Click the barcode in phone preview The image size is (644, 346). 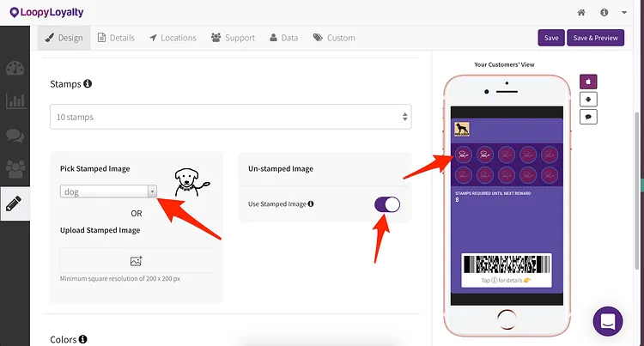(507, 264)
